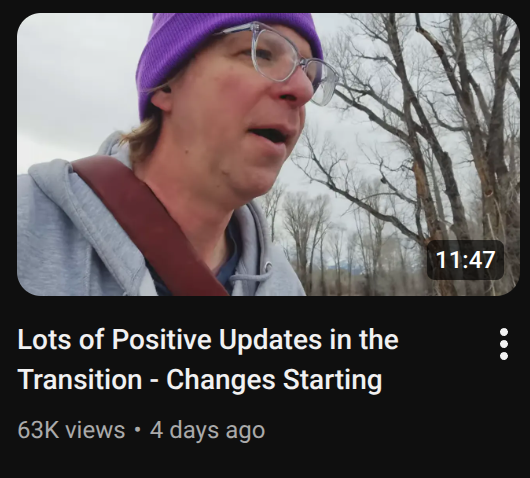Click the word 'Transition' in the title
The width and height of the screenshot is (530, 478).
[x=80, y=379]
